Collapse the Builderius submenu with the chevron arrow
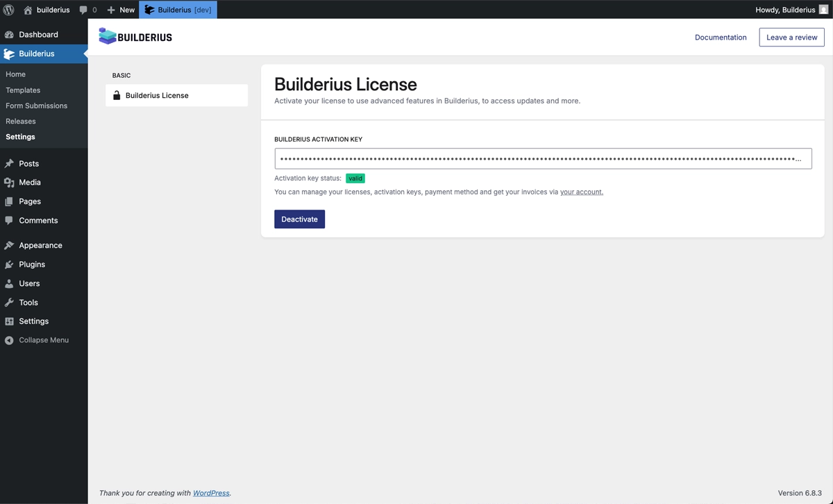 84,53
